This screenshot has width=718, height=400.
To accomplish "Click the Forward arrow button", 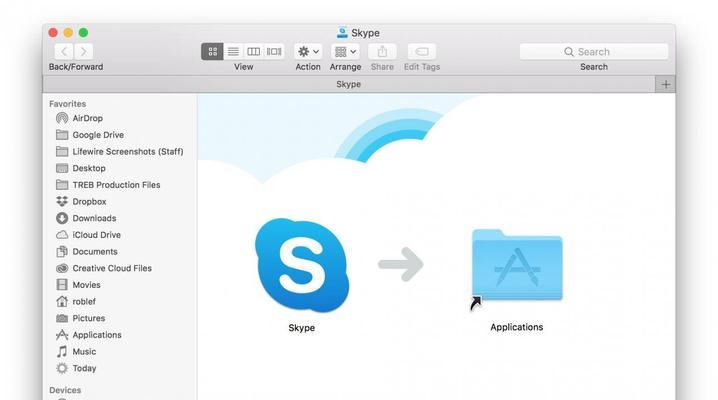I will pyautogui.click(x=83, y=52).
